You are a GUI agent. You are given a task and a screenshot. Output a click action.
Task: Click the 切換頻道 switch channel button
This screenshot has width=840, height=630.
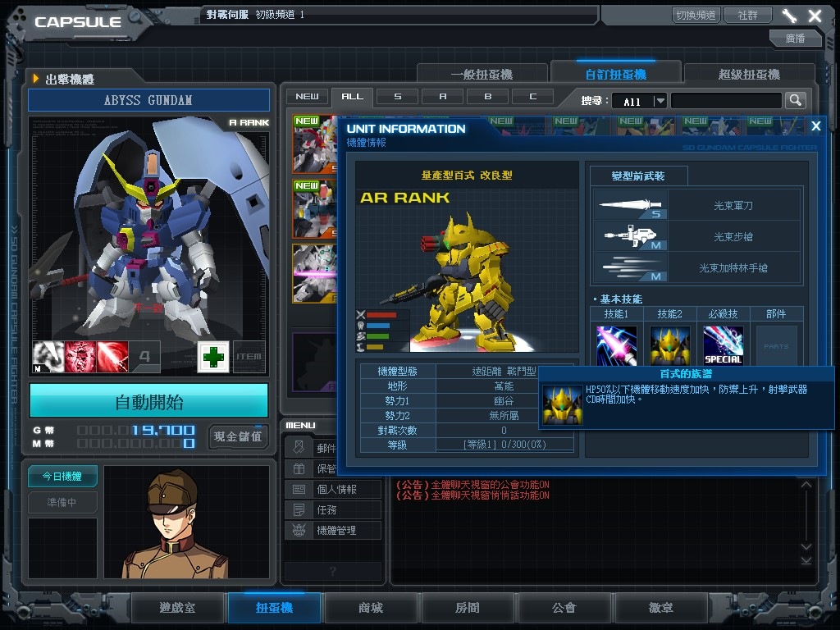pyautogui.click(x=696, y=15)
